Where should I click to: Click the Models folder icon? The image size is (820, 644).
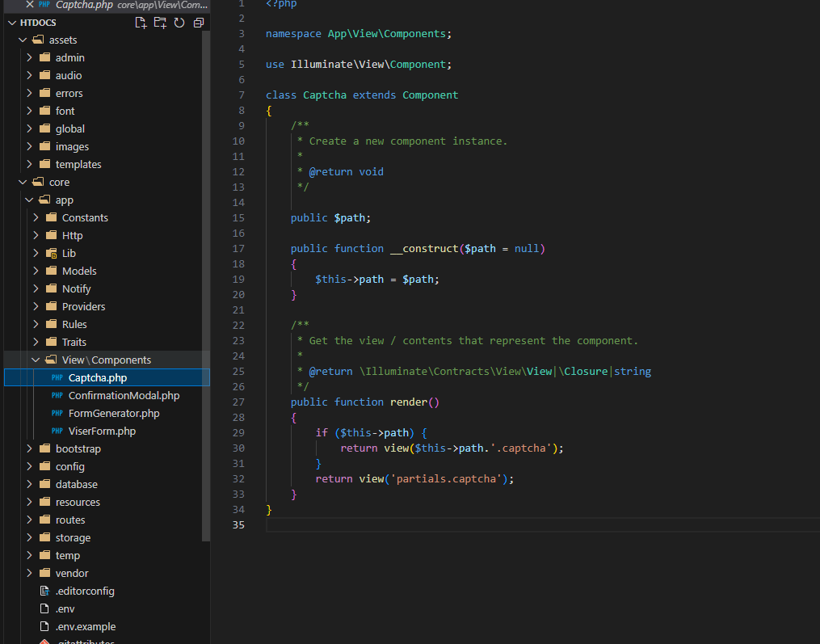pos(51,271)
